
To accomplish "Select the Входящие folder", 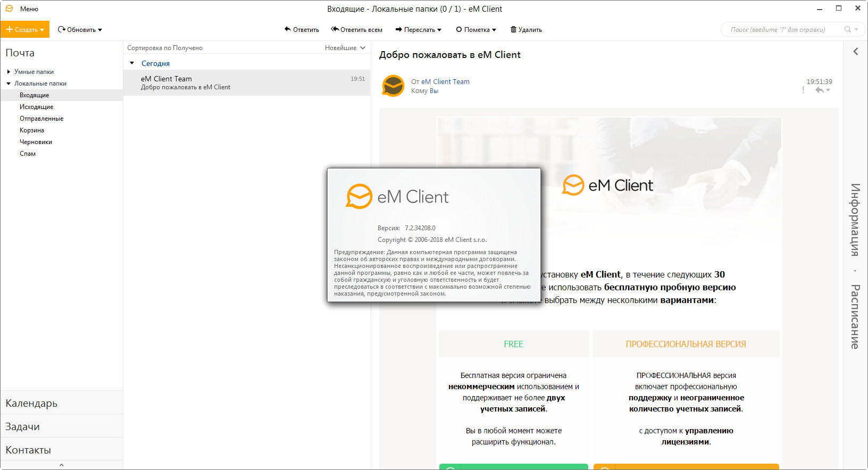I will pyautogui.click(x=62, y=95).
